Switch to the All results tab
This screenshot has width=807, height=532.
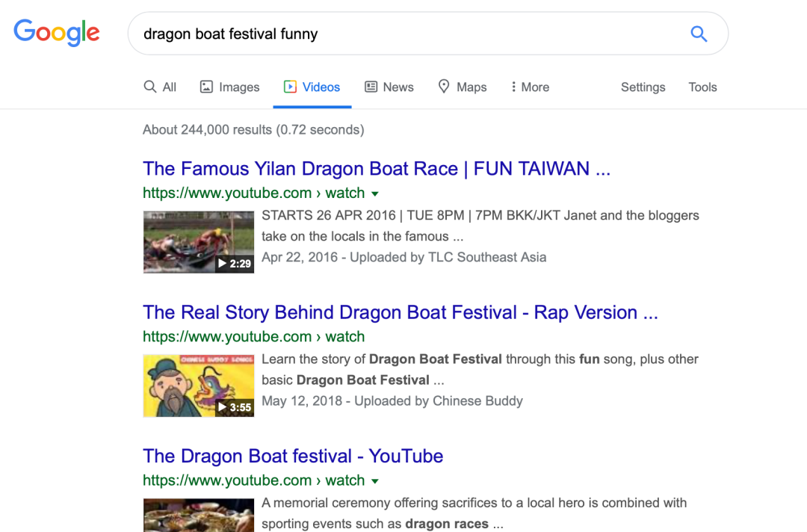click(160, 87)
